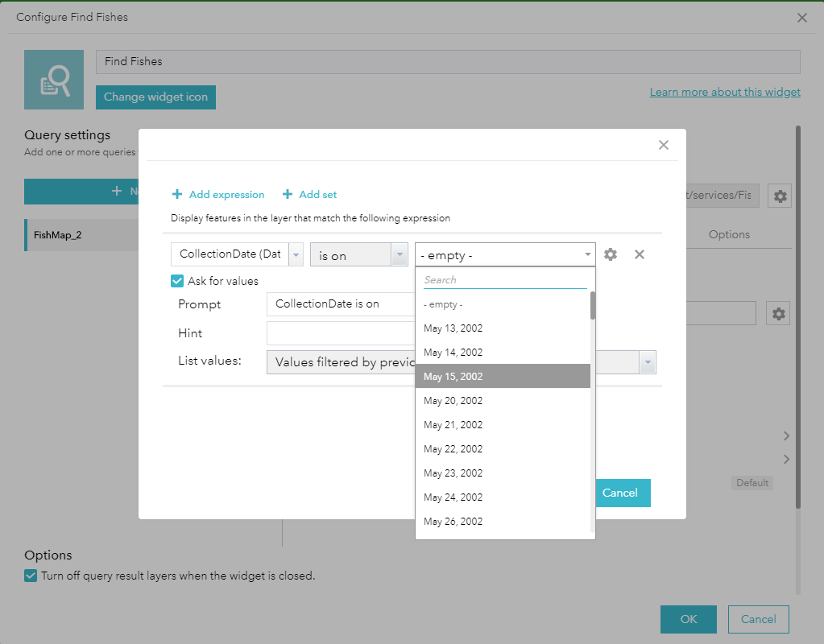This screenshot has width=824, height=644.
Task: Open the expression value settings gear
Action: (610, 254)
